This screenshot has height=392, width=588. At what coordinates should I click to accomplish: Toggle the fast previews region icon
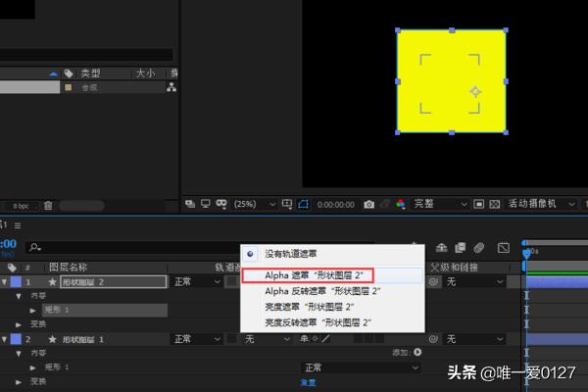pyautogui.click(x=478, y=204)
